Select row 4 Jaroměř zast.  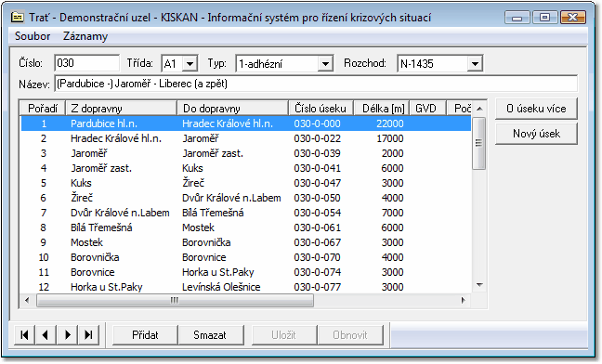pos(245,168)
